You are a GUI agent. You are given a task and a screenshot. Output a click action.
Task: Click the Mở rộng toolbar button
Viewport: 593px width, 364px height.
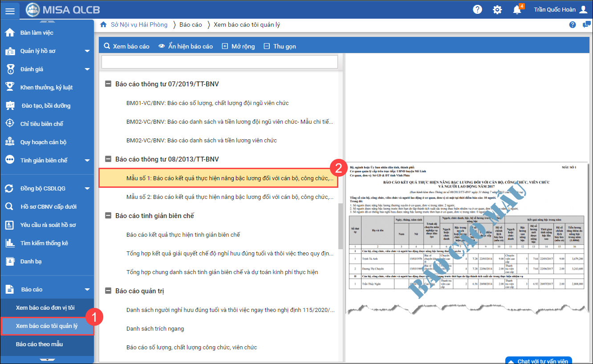coord(238,46)
